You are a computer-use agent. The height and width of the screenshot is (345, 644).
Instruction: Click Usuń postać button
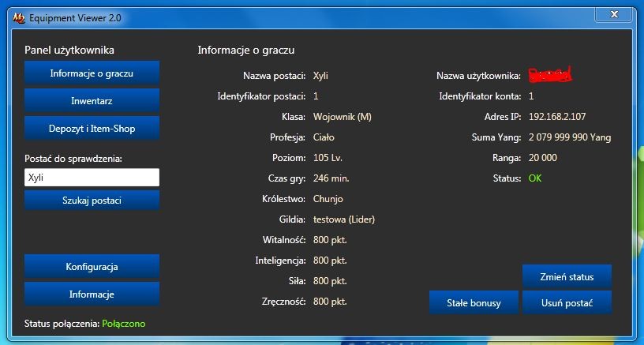(567, 303)
